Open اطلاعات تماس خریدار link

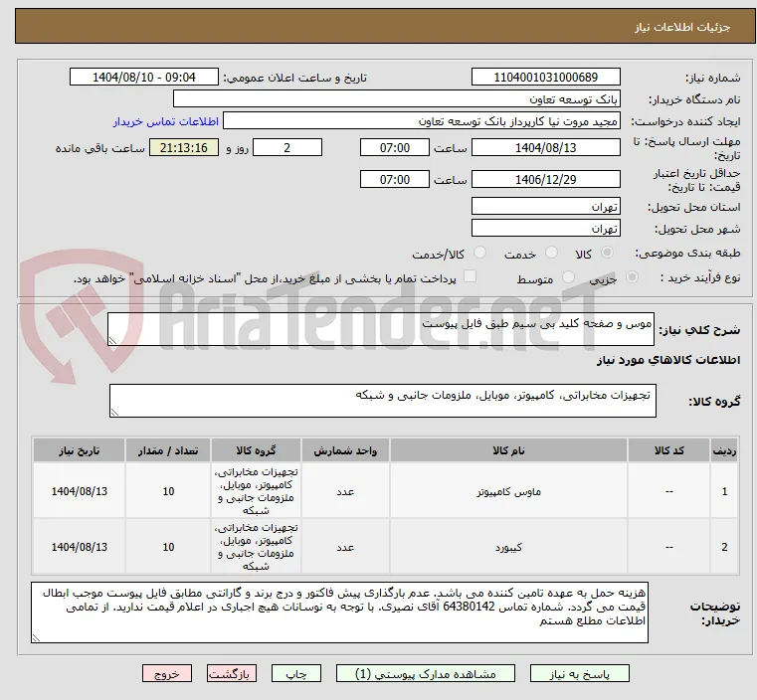point(166,121)
